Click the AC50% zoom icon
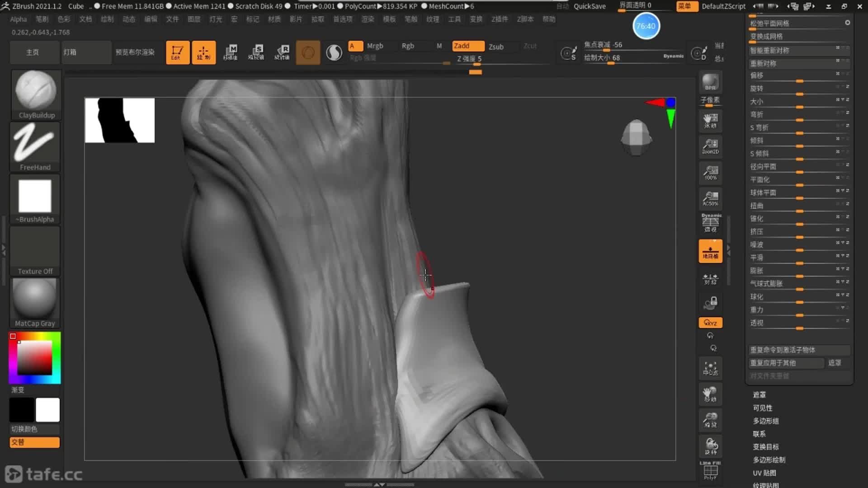Screen dimensions: 868x488 710,198
